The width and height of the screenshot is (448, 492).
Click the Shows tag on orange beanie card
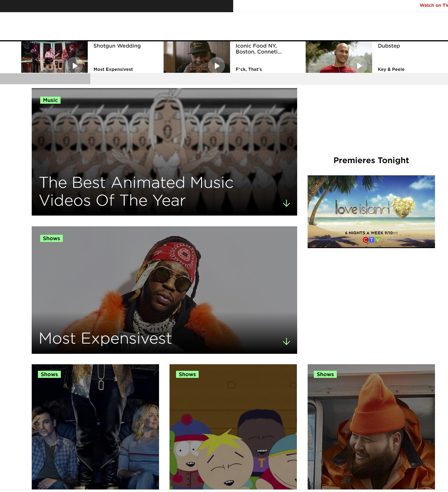[325, 374]
